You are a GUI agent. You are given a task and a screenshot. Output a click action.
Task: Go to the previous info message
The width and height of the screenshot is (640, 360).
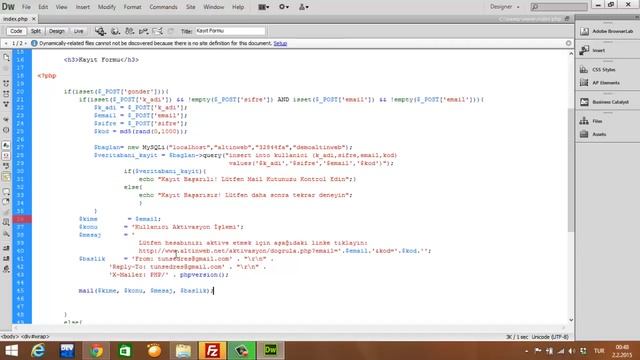pyautogui.click(x=6, y=43)
